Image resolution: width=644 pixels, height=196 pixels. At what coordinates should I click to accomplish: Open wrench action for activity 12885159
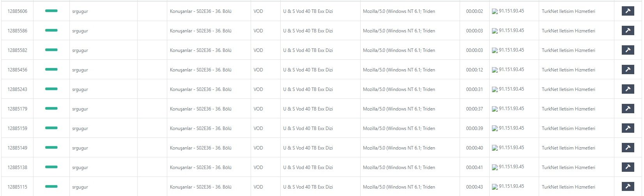click(628, 128)
